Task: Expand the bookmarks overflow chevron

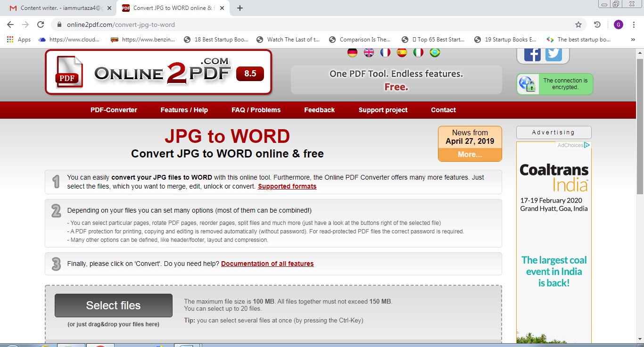Action: click(x=634, y=40)
